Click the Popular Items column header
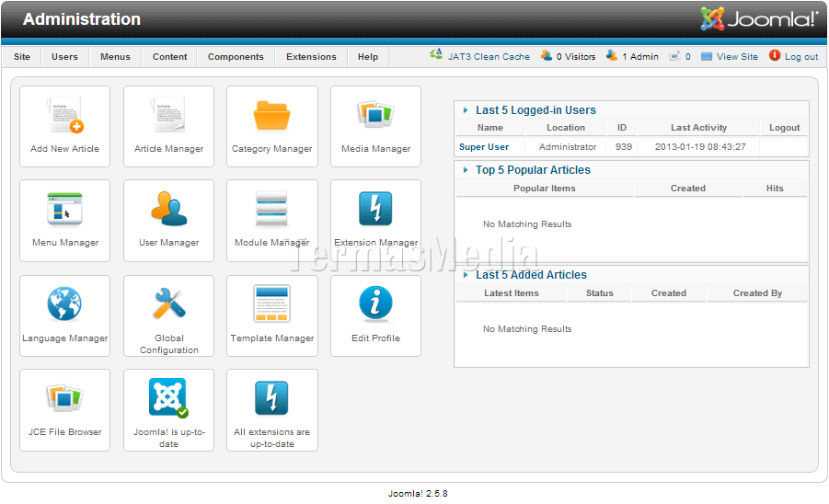Screen dimensions: 829x504 coord(544,189)
